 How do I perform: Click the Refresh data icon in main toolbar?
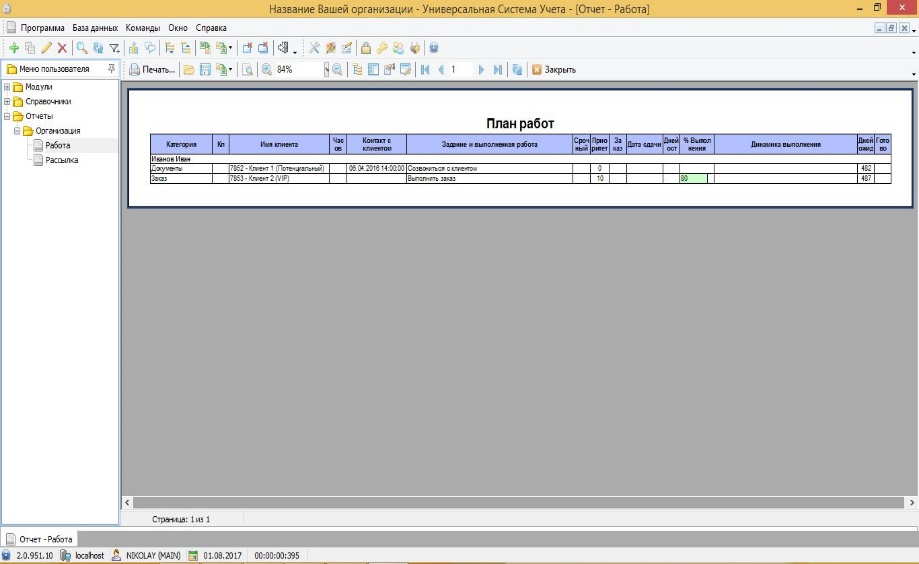pyautogui.click(x=98, y=48)
